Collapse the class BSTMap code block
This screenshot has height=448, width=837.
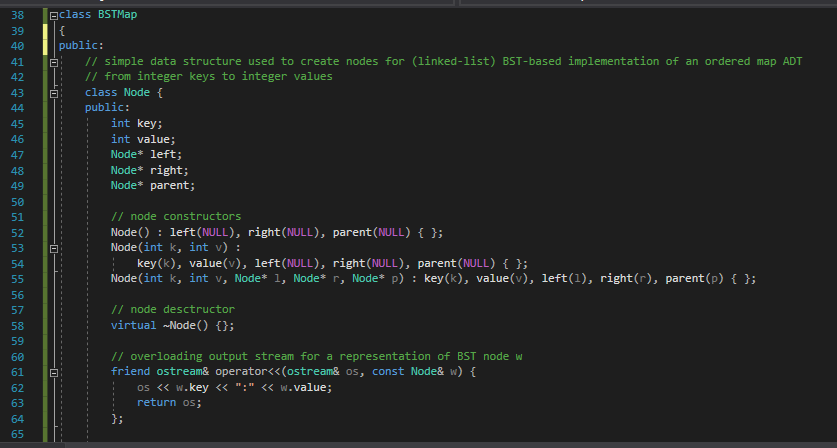click(53, 16)
